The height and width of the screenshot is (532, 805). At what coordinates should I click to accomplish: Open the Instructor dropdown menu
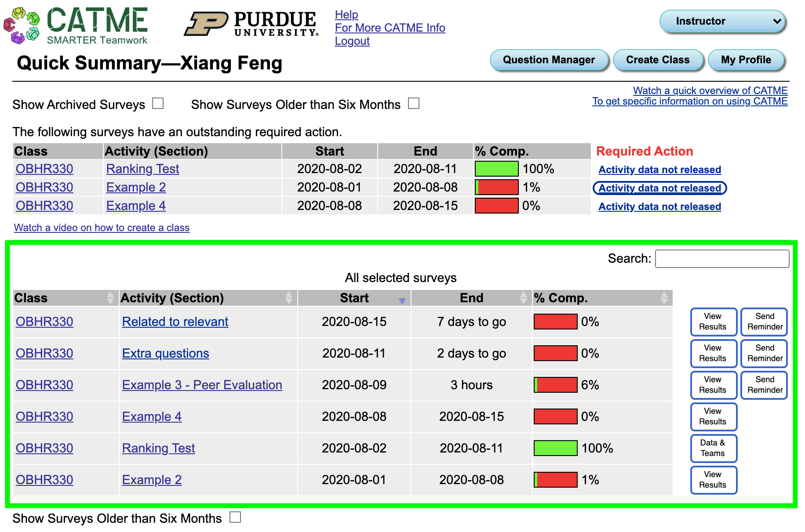(x=723, y=21)
